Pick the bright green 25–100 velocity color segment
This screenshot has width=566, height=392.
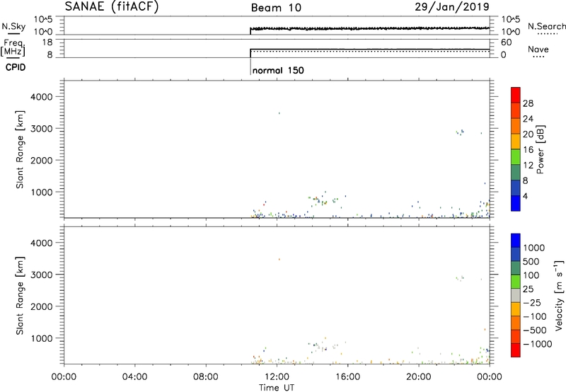point(516,282)
